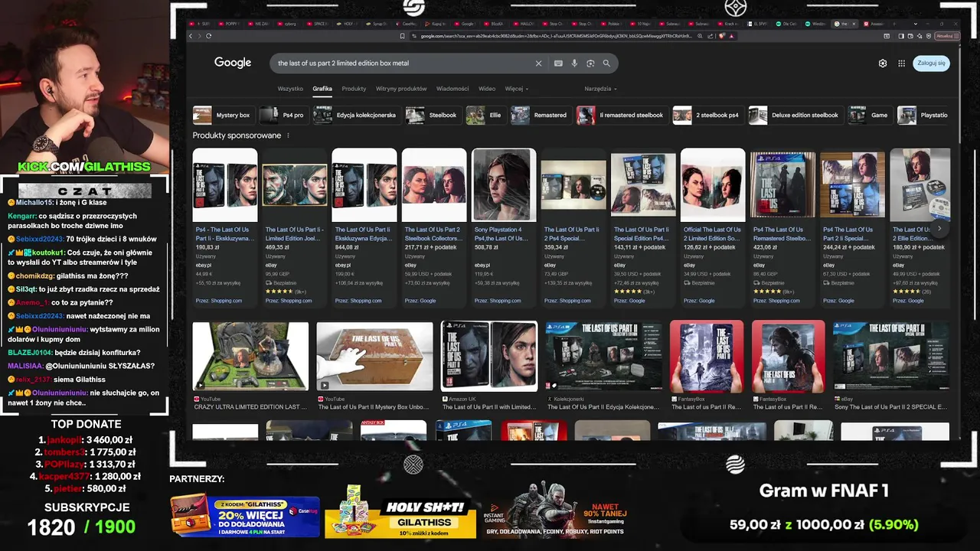Switch to the Wideo tab
Screen dimensions: 980x551
(x=487, y=89)
